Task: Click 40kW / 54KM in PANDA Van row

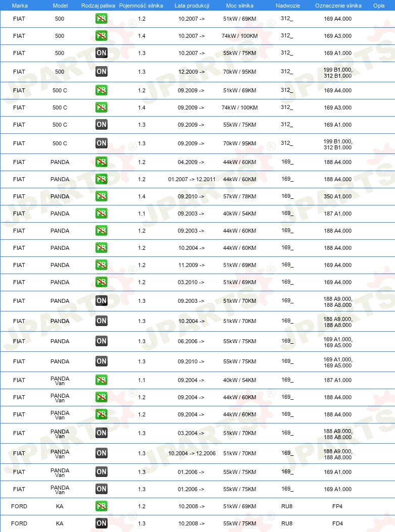Action: pos(239,380)
